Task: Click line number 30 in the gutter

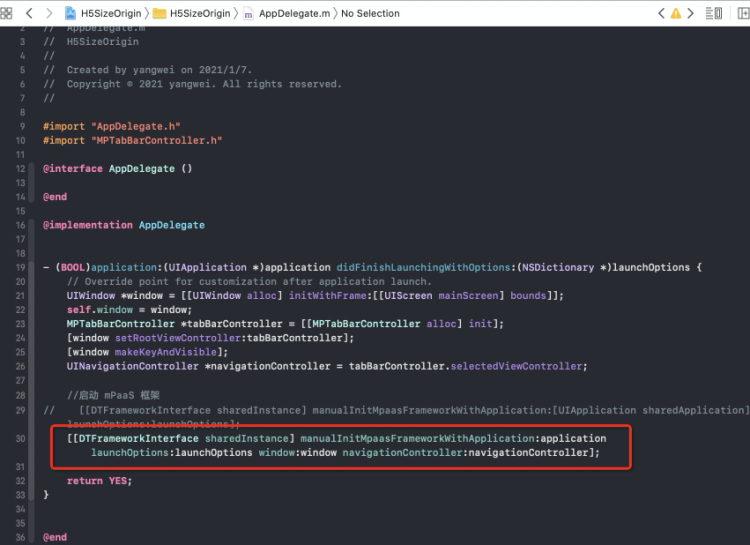Action: tap(20, 438)
